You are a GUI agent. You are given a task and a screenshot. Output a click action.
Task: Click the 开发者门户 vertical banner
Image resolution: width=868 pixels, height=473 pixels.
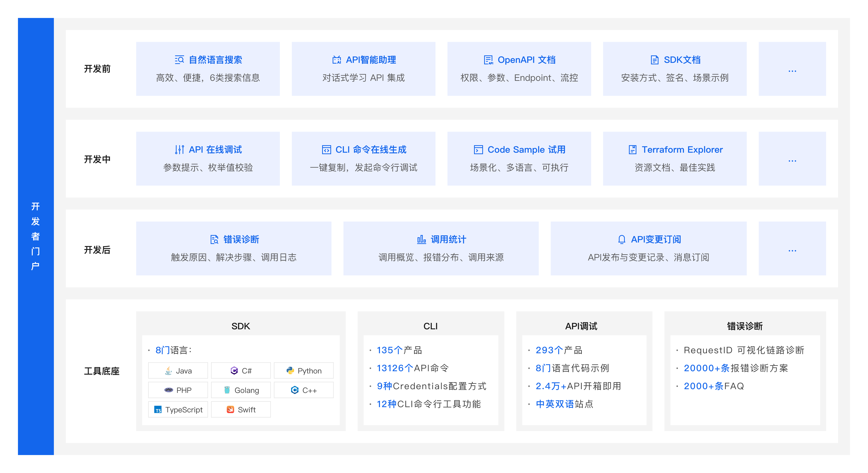(x=36, y=236)
